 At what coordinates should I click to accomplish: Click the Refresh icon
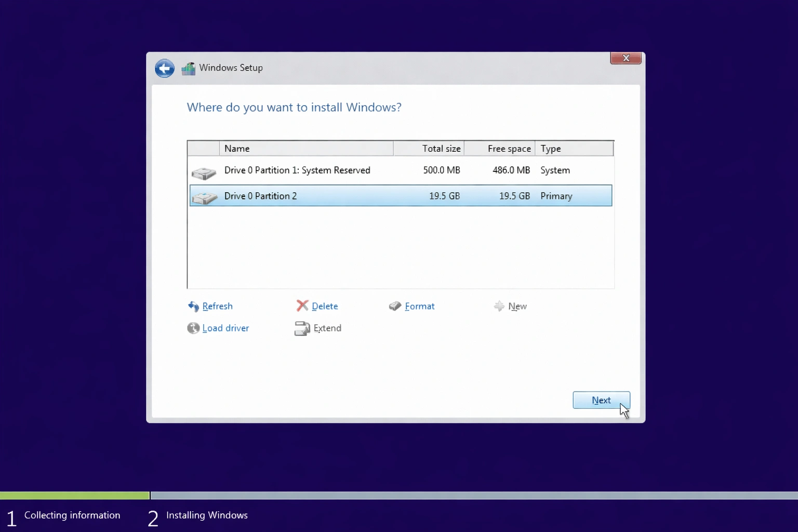pyautogui.click(x=193, y=307)
